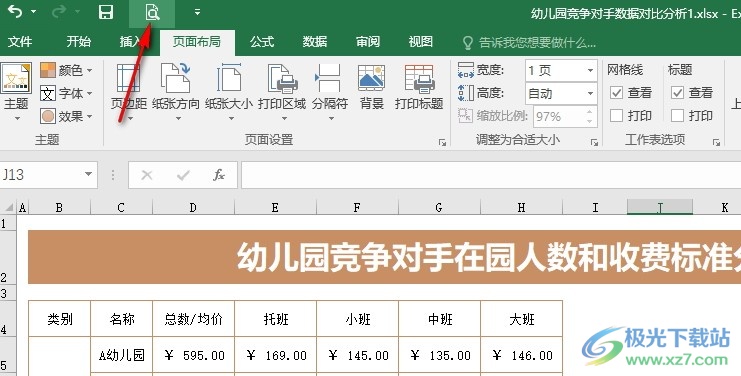Image resolution: width=741 pixels, height=376 pixels.
Task: Open the Name Box dropdown arrow
Action: [x=88, y=174]
